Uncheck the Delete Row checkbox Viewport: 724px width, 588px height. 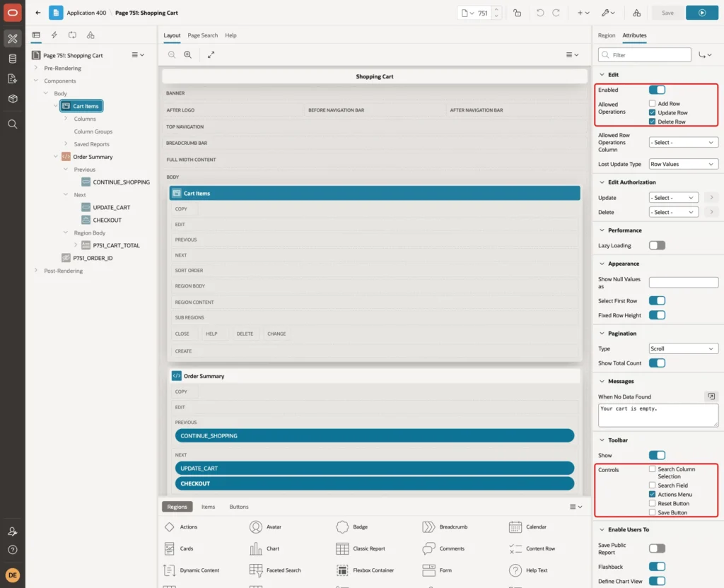pos(652,122)
